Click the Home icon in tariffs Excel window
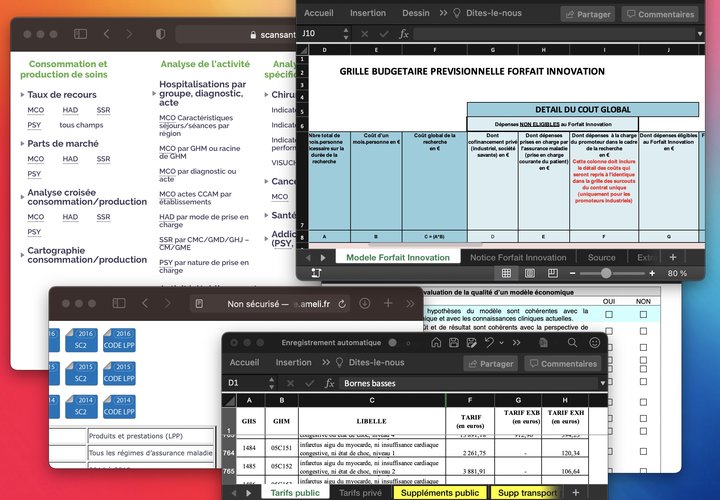The height and width of the screenshot is (500, 720). click(x=436, y=343)
